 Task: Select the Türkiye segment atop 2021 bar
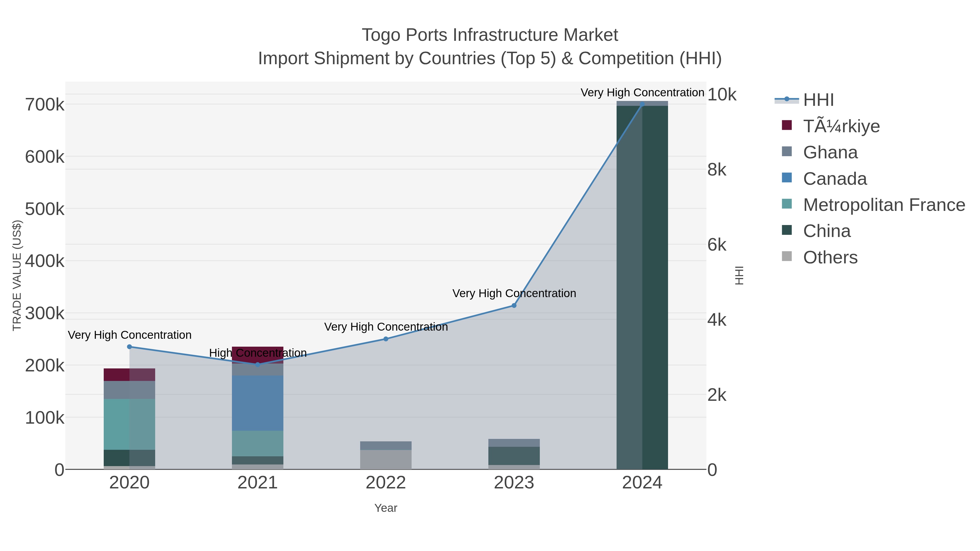[258, 355]
